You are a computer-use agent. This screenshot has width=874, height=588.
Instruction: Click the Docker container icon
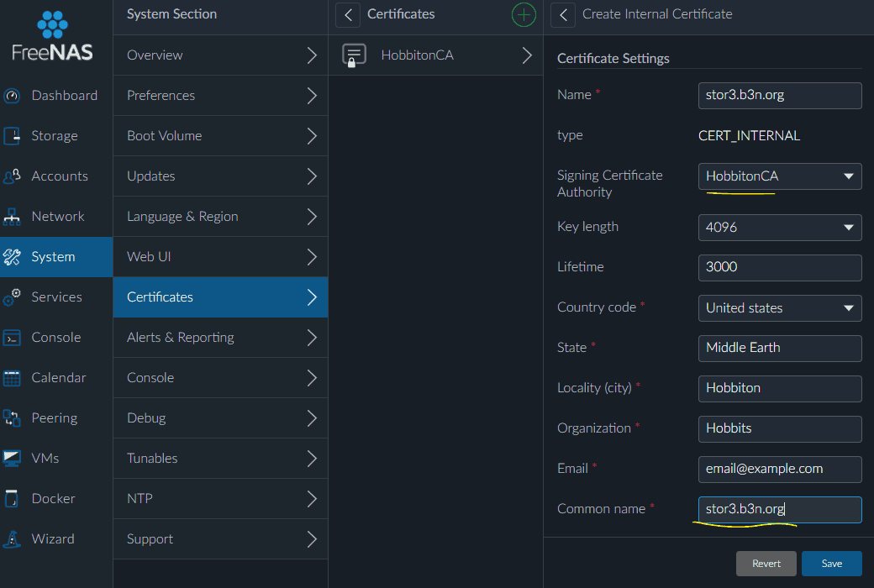(13, 499)
